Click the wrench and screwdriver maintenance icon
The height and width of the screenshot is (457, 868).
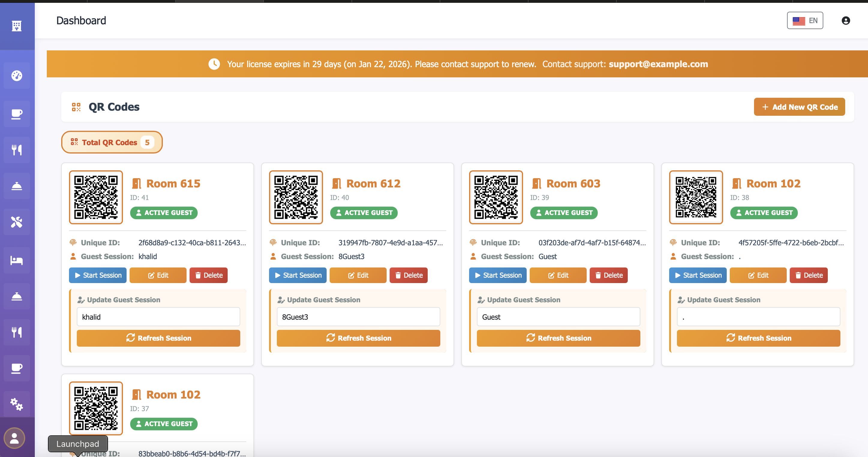click(x=16, y=222)
